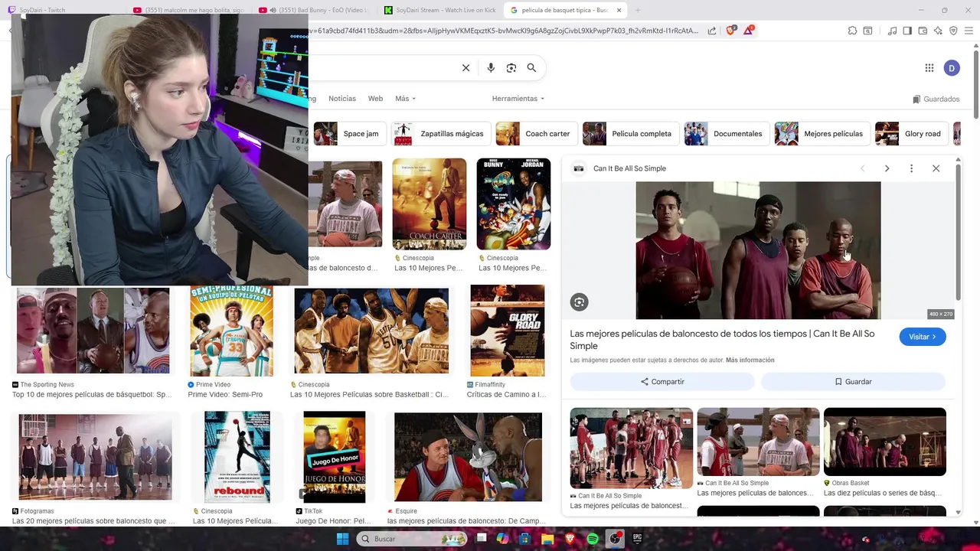Open the Esquire Bugs Bunny thumbnail

click(x=468, y=457)
